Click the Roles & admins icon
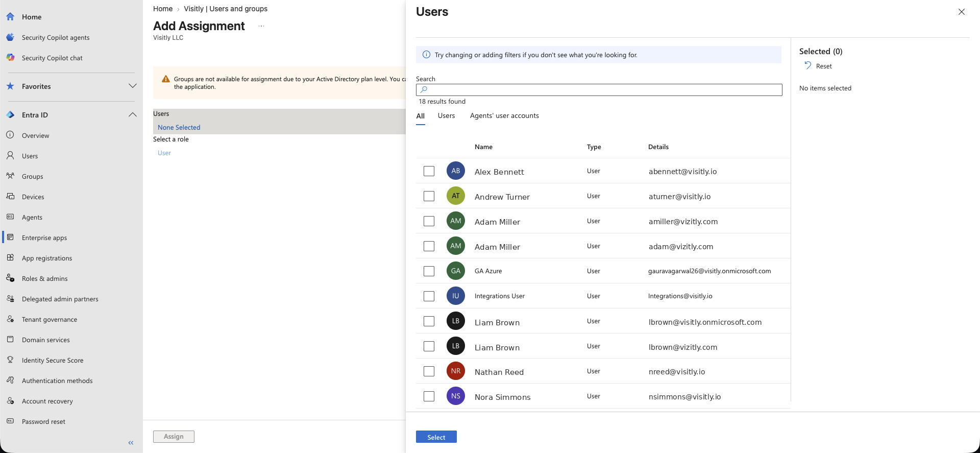The image size is (980, 453). tap(10, 278)
